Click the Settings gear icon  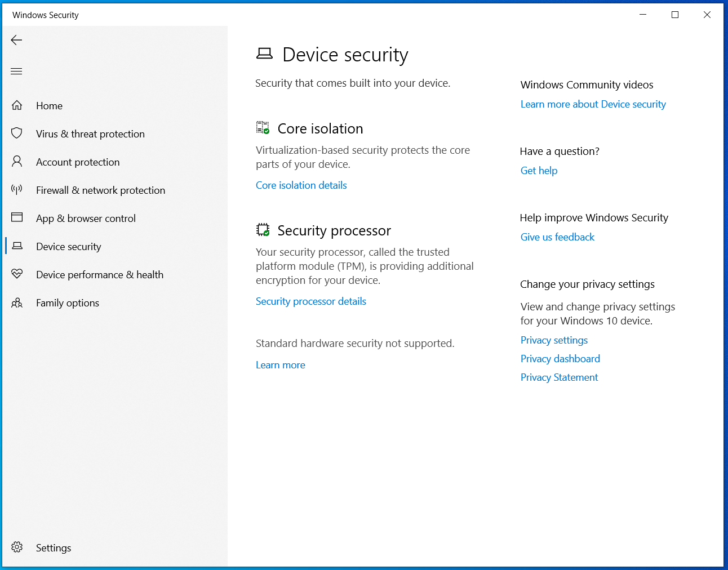tap(17, 547)
